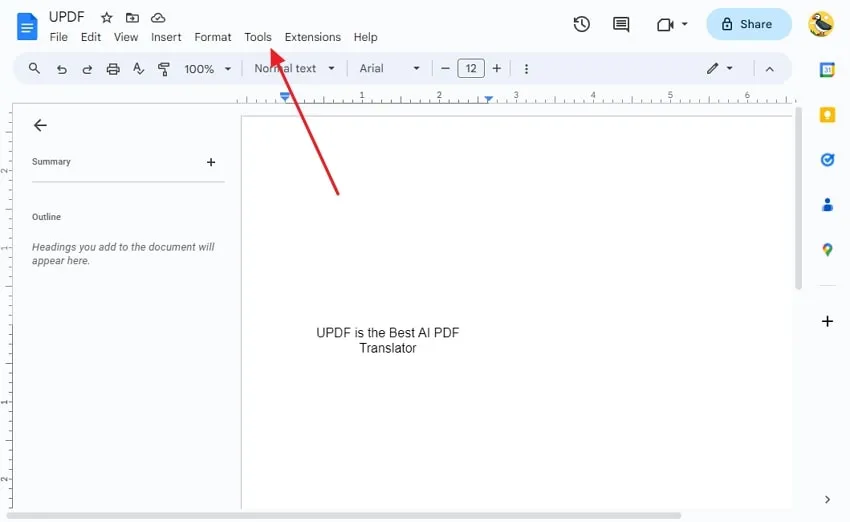Click the font size field showing 12
The height and width of the screenshot is (522, 850).
click(x=471, y=68)
